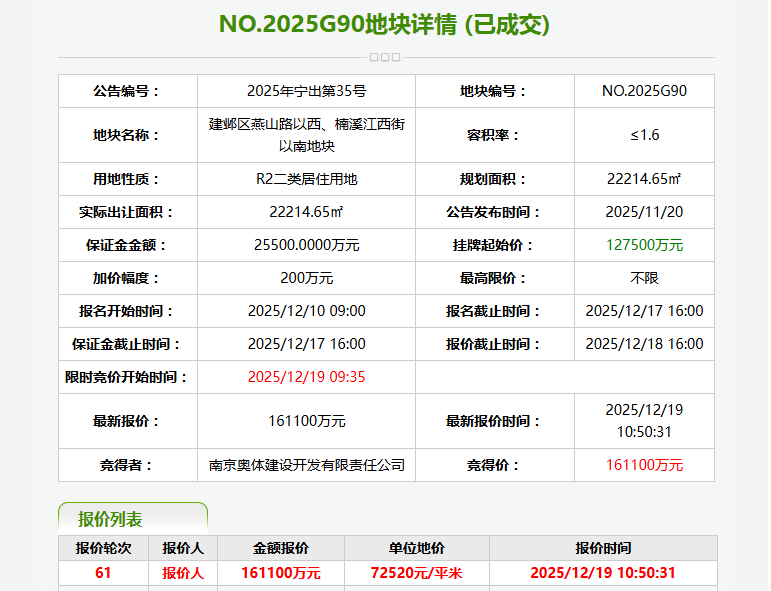The height and width of the screenshot is (591, 771).
Task: Click the 最新报价时间 label
Action: pyautogui.click(x=494, y=421)
